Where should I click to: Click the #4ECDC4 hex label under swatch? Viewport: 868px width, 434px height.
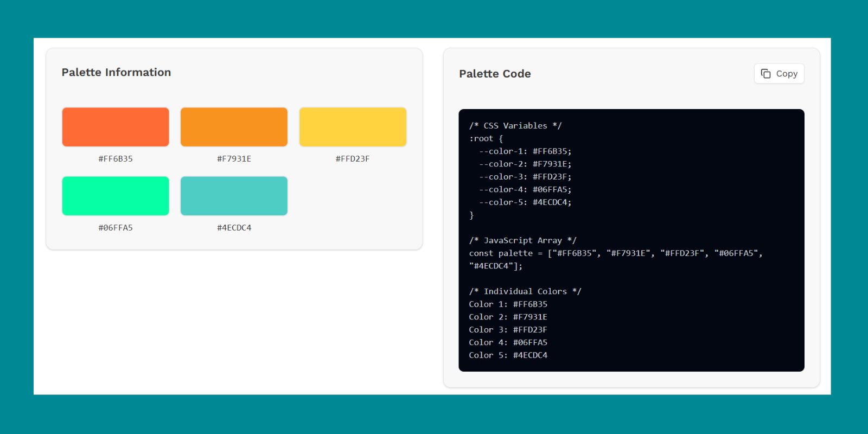[x=234, y=228]
